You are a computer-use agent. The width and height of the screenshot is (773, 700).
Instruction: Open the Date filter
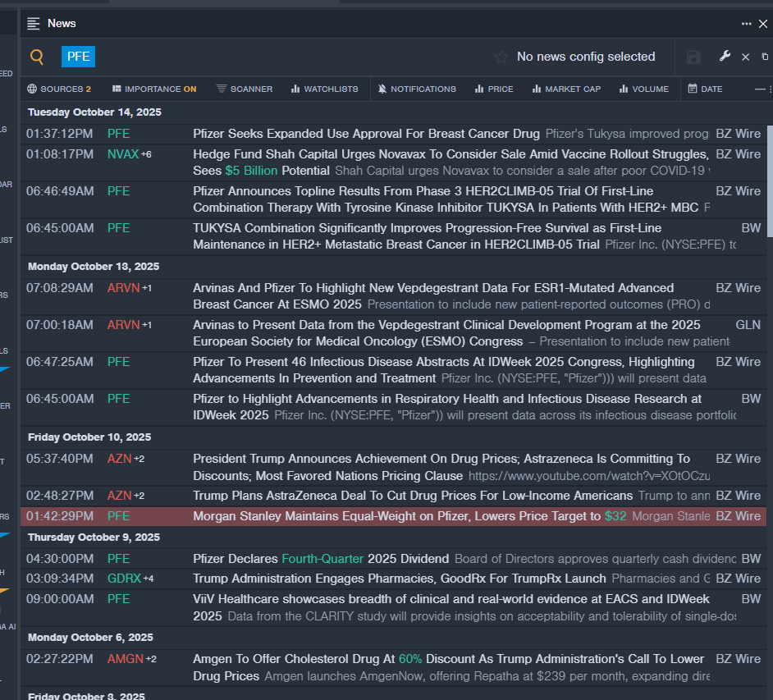click(x=705, y=89)
